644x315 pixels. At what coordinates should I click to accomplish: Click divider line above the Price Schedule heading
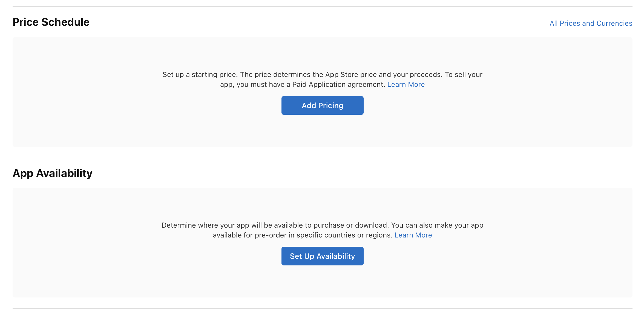point(322,6)
